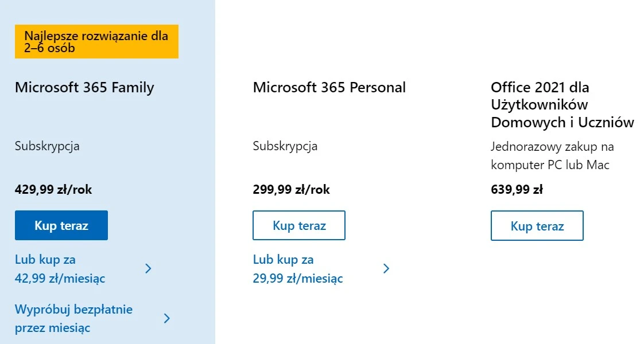This screenshot has width=644, height=344.
Task: Click the yellow Najlepsze rozwiązanie badge
Action: 96,42
